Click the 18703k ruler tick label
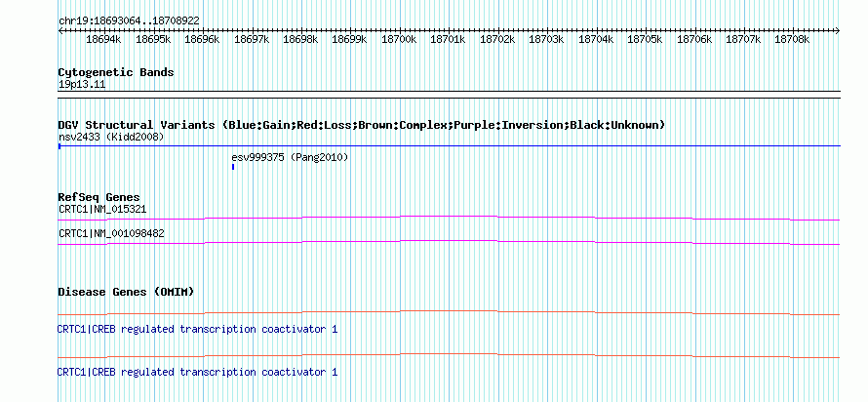 coord(546,40)
